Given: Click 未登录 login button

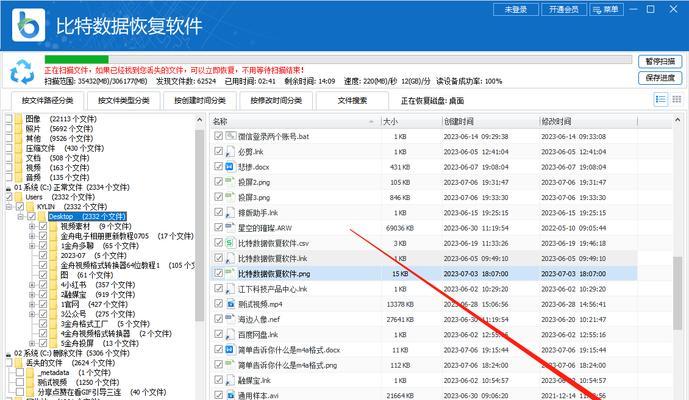Looking at the screenshot, I should 516,10.
